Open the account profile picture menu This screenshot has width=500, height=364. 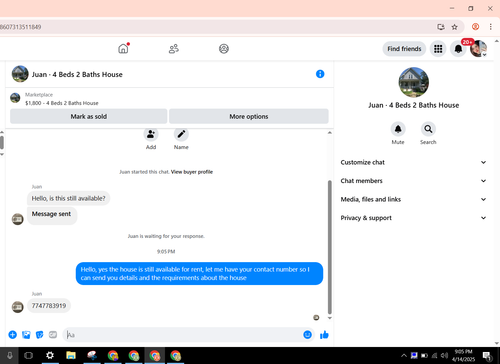pos(478,49)
